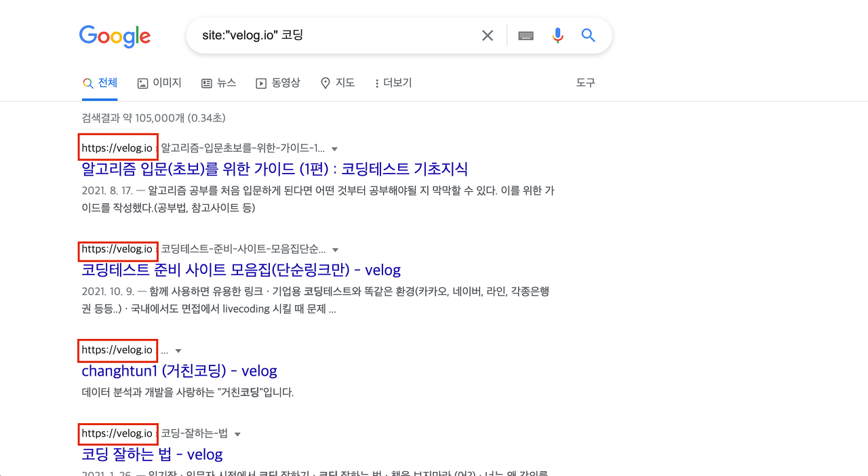
Task: Open the 알고리즘 입문(초보)를 위한 가이드 result
Action: pos(275,168)
